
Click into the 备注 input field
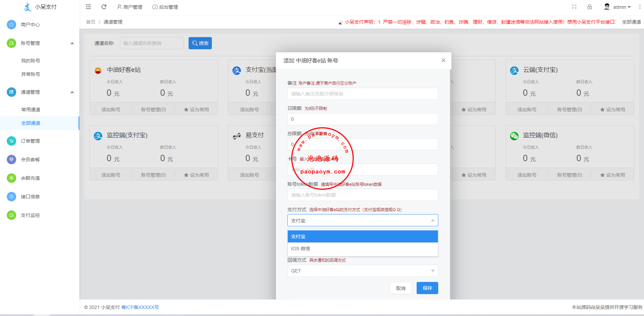tap(362, 94)
